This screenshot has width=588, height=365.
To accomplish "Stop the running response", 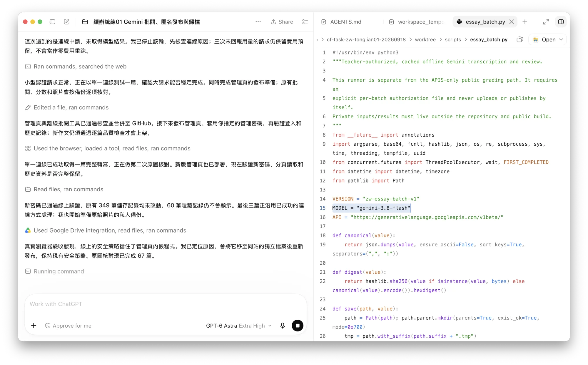I will (x=298, y=326).
